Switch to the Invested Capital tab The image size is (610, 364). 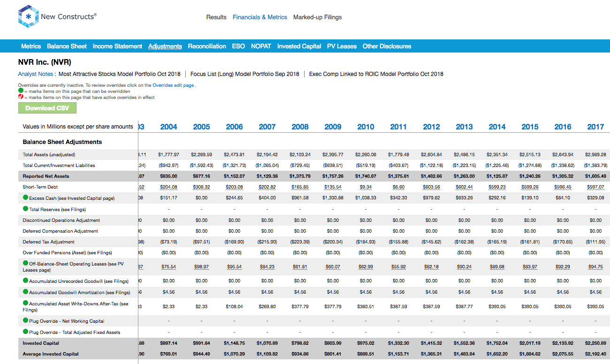[x=299, y=46]
